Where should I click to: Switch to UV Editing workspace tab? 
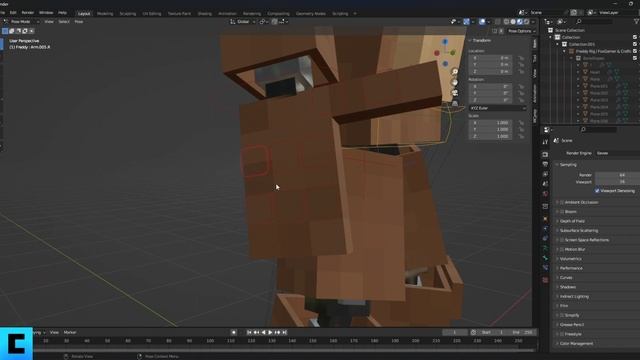[x=152, y=13]
